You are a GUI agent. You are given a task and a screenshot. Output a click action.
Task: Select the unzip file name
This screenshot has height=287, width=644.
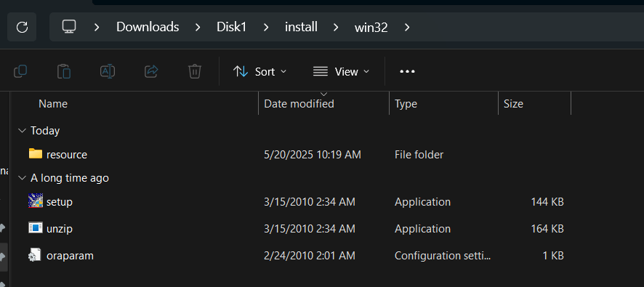(x=60, y=229)
